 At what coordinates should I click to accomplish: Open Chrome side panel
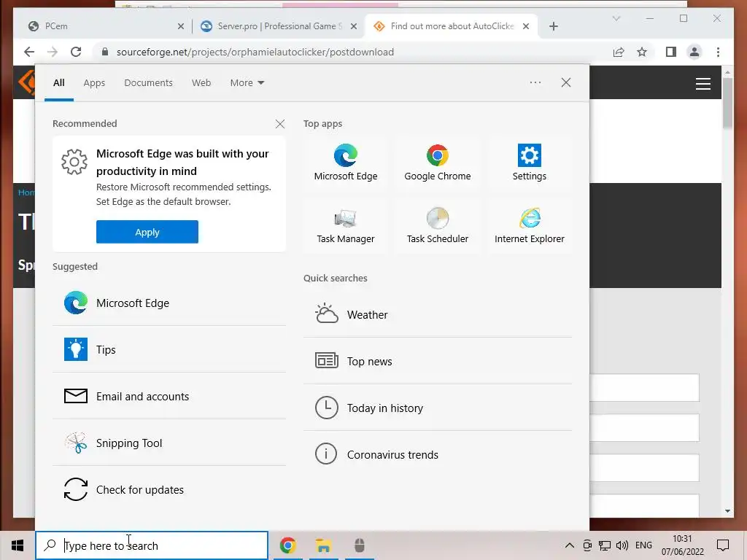coord(671,52)
